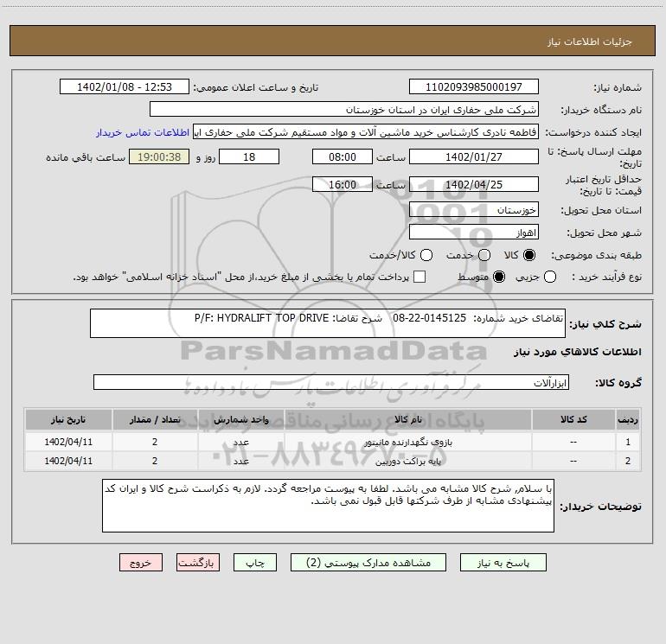The height and width of the screenshot is (644, 666).
Task: Click the تعداد / مقدار column header
Action: (x=155, y=419)
